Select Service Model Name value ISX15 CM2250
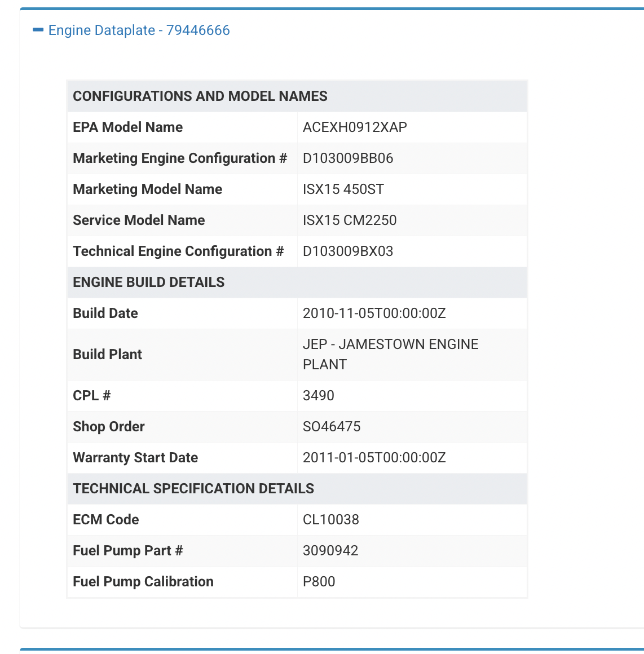The height and width of the screenshot is (654, 644). pos(350,220)
